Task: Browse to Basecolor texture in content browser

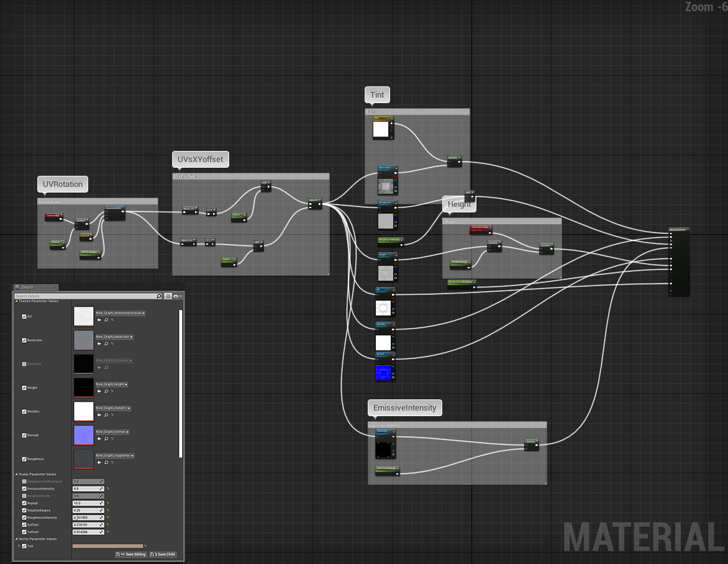Action: click(106, 343)
